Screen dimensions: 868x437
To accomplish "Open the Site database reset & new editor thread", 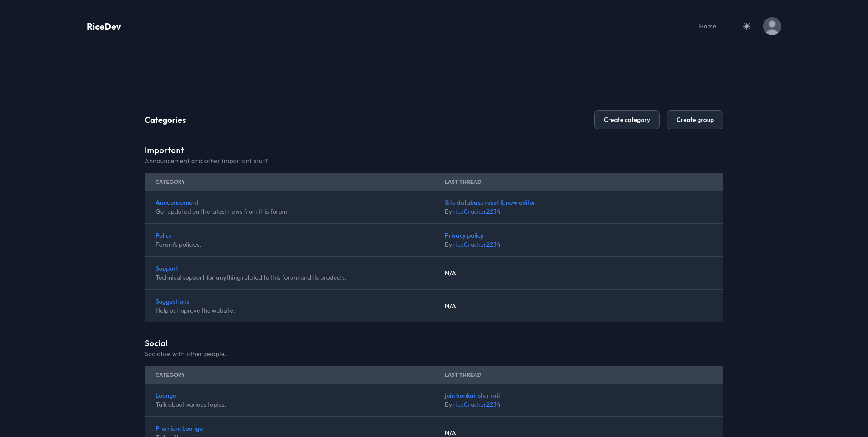I will [x=490, y=202].
